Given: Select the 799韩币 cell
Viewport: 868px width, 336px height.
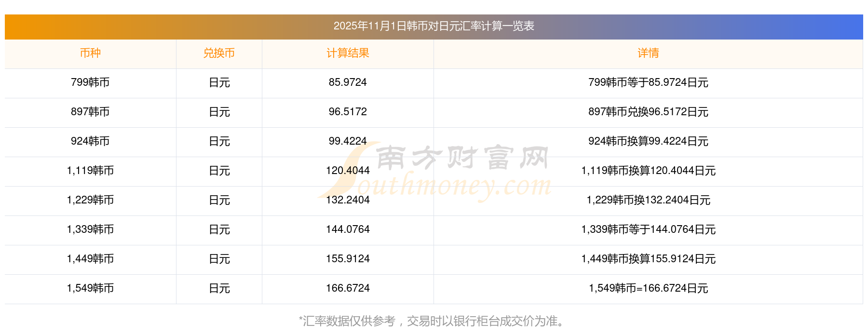Looking at the screenshot, I should coord(90,82).
